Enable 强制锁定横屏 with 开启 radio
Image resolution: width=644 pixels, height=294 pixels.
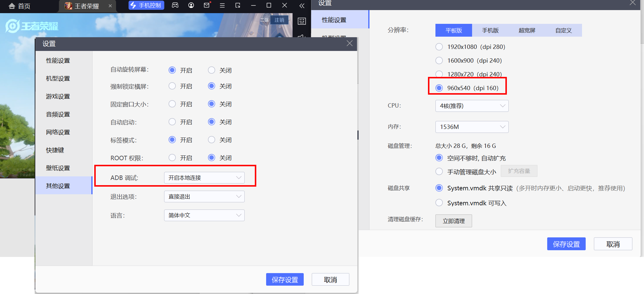click(x=172, y=86)
